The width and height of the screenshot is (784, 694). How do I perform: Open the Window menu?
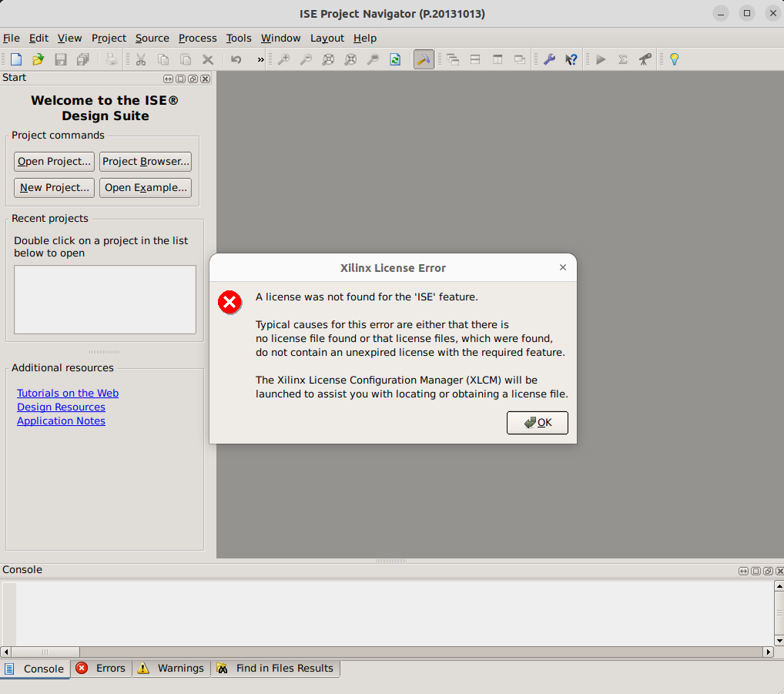point(280,38)
